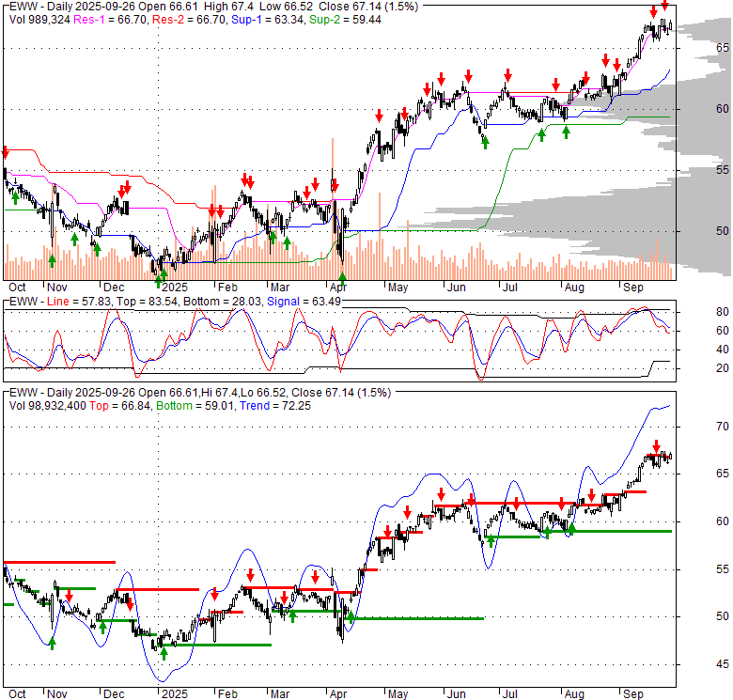The height and width of the screenshot is (700, 733).
Task: Click 80 on oscillator scale
Action: click(x=723, y=312)
